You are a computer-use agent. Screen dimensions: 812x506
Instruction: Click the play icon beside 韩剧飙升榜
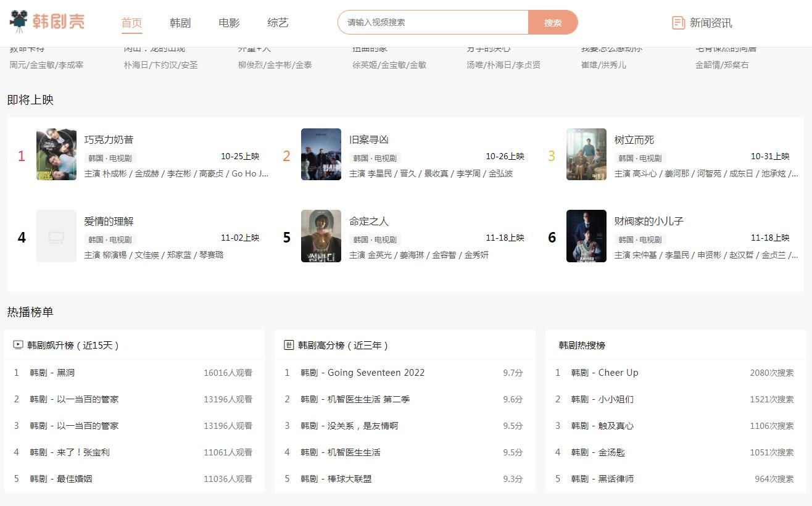(x=18, y=346)
